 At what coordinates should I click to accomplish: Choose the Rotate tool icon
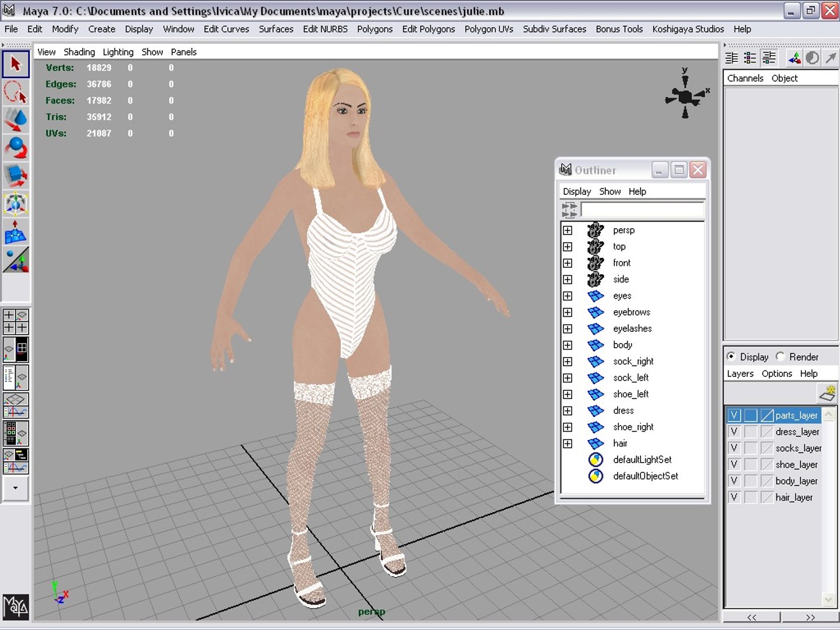[16, 148]
